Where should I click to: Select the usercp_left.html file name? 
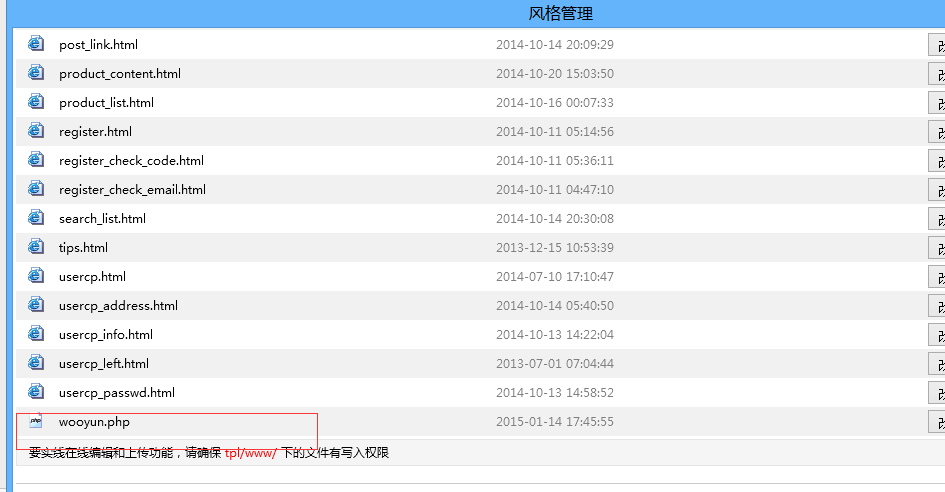(104, 364)
